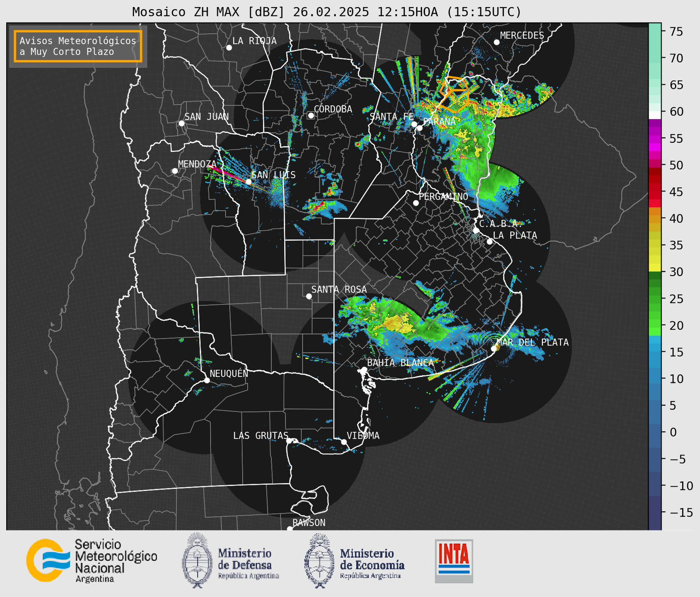Select the MAR DEL PLATA city marker
This screenshot has height=597, width=700.
(494, 349)
